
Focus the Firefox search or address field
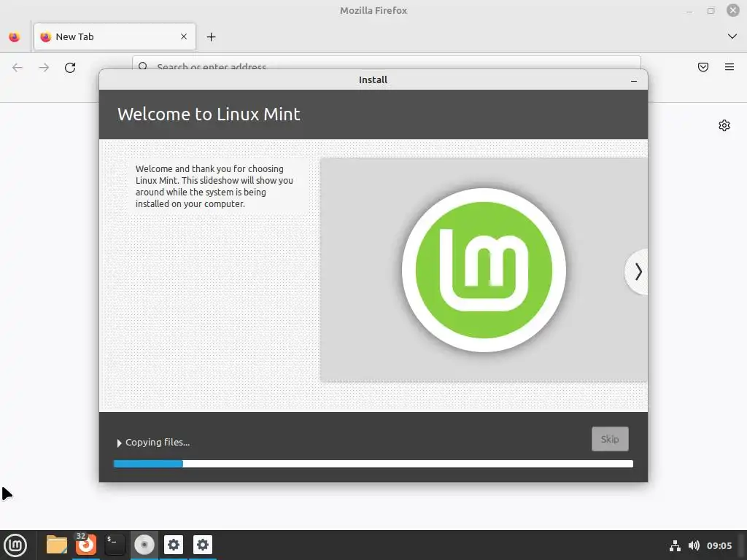pyautogui.click(x=387, y=64)
